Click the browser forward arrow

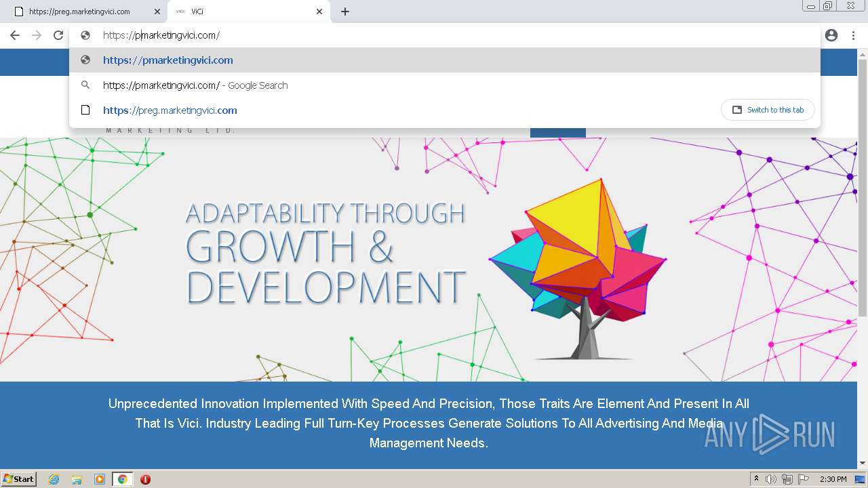pos(37,35)
